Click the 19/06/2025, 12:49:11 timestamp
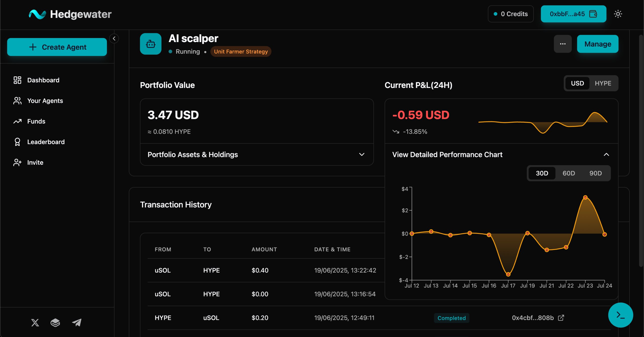The height and width of the screenshot is (337, 644). [344, 318]
